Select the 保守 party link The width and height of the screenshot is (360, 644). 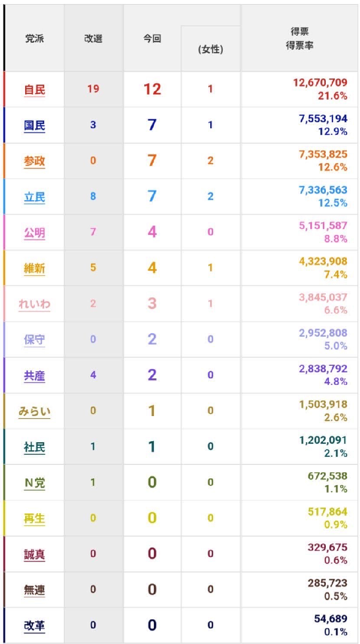click(34, 340)
